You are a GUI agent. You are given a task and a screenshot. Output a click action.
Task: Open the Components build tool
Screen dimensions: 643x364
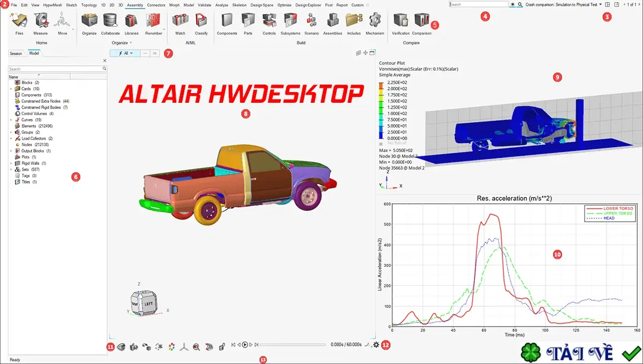pyautogui.click(x=227, y=24)
